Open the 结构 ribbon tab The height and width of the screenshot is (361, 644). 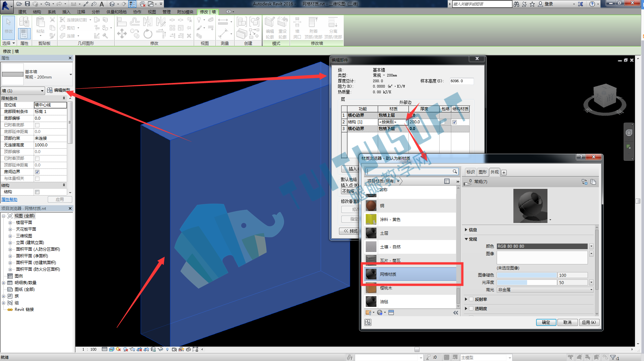click(x=37, y=12)
